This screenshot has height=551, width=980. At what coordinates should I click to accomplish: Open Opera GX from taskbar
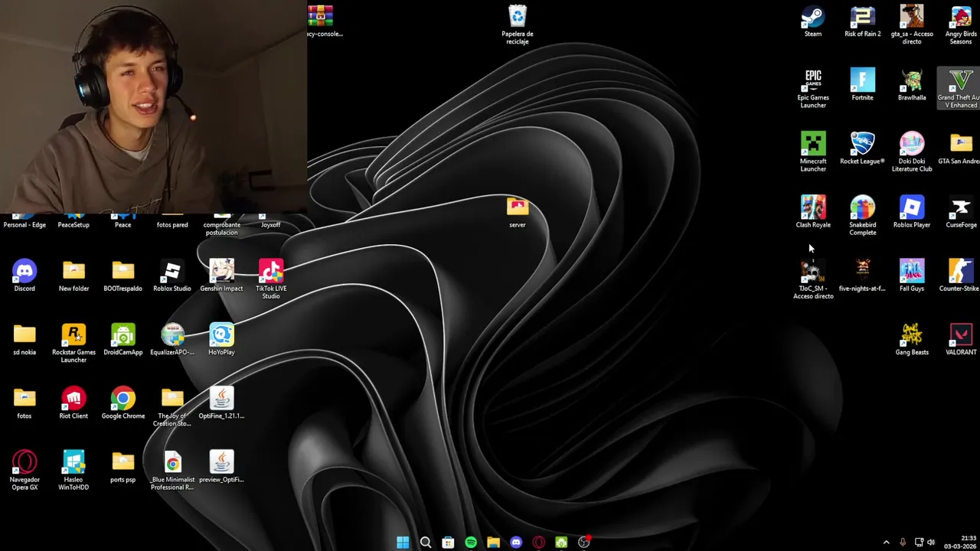coord(539,542)
